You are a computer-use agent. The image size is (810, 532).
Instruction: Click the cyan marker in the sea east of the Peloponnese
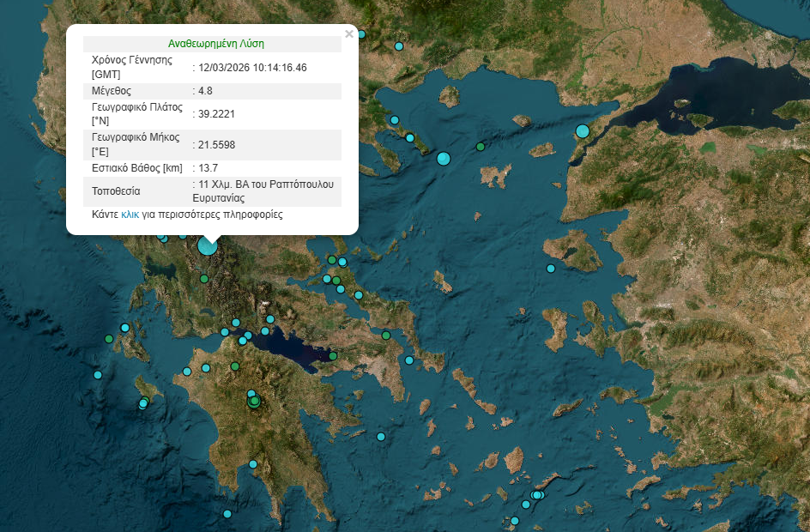(381, 437)
